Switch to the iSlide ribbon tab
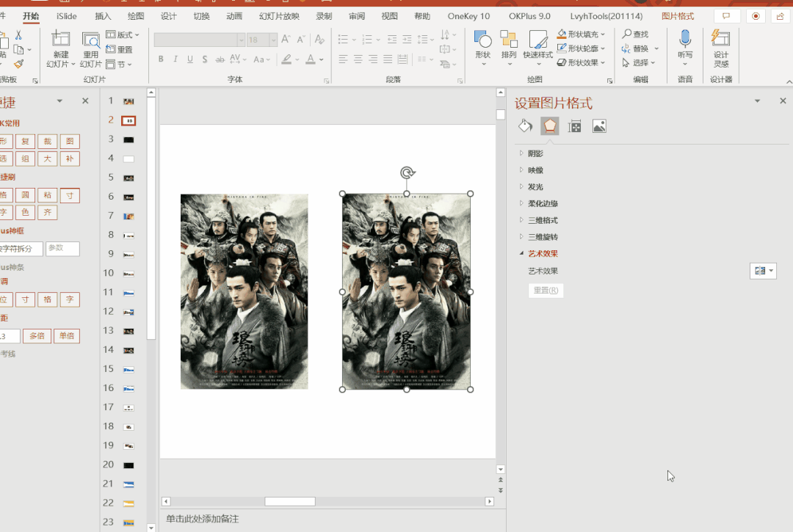 (x=66, y=16)
